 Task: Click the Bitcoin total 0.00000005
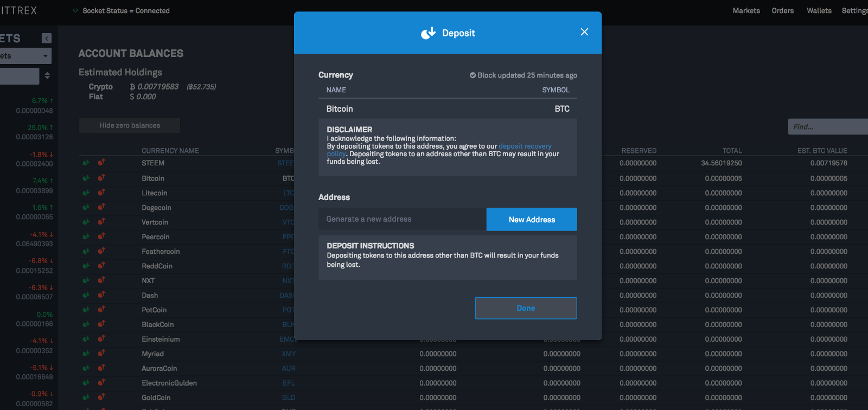pos(724,178)
